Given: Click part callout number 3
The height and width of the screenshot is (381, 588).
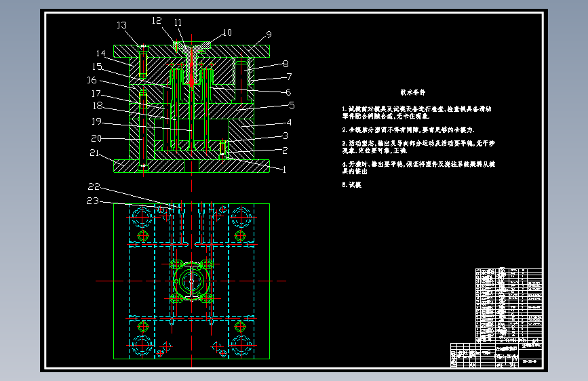Looking at the screenshot, I should (x=286, y=136).
